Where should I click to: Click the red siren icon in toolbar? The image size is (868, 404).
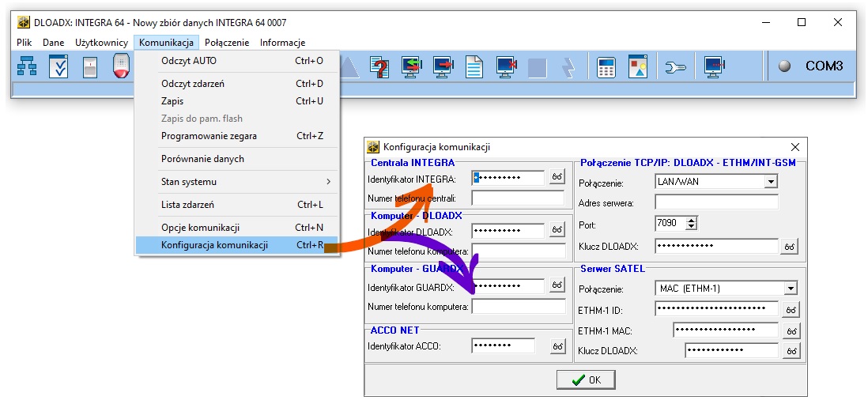coord(121,67)
